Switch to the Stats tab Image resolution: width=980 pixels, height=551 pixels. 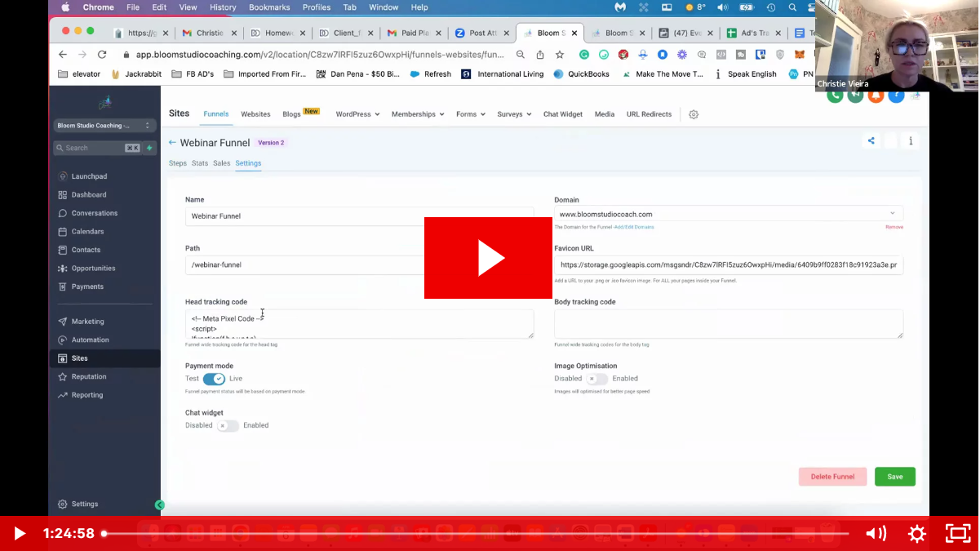click(x=200, y=163)
